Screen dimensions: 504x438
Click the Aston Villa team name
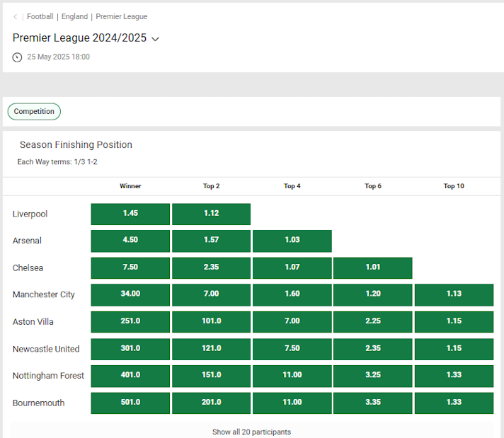(33, 322)
